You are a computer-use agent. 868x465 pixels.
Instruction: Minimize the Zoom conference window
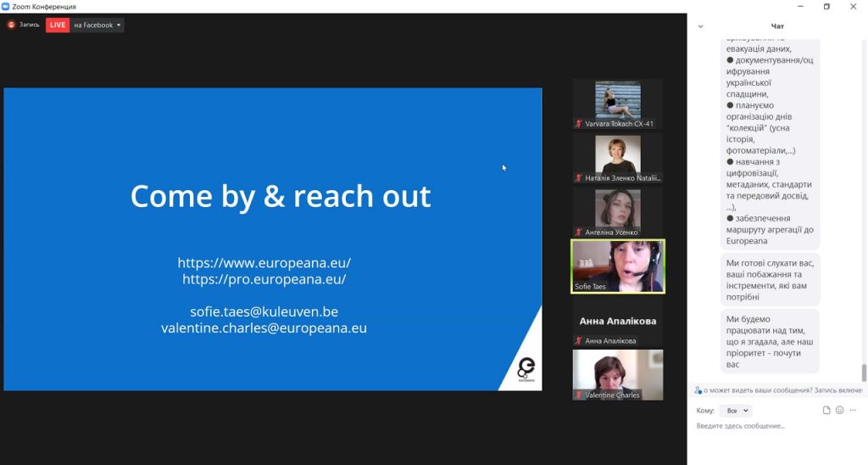[800, 7]
